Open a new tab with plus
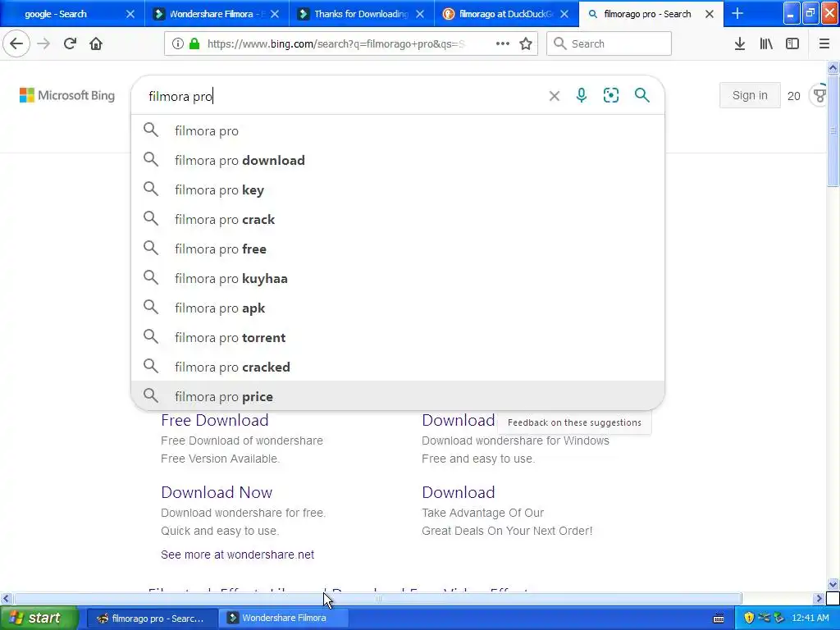 click(x=737, y=14)
